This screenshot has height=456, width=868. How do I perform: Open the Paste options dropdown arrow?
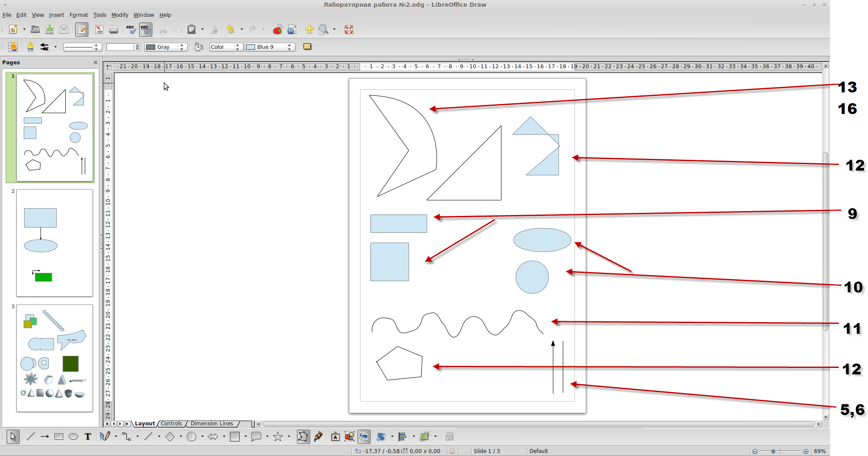(202, 29)
